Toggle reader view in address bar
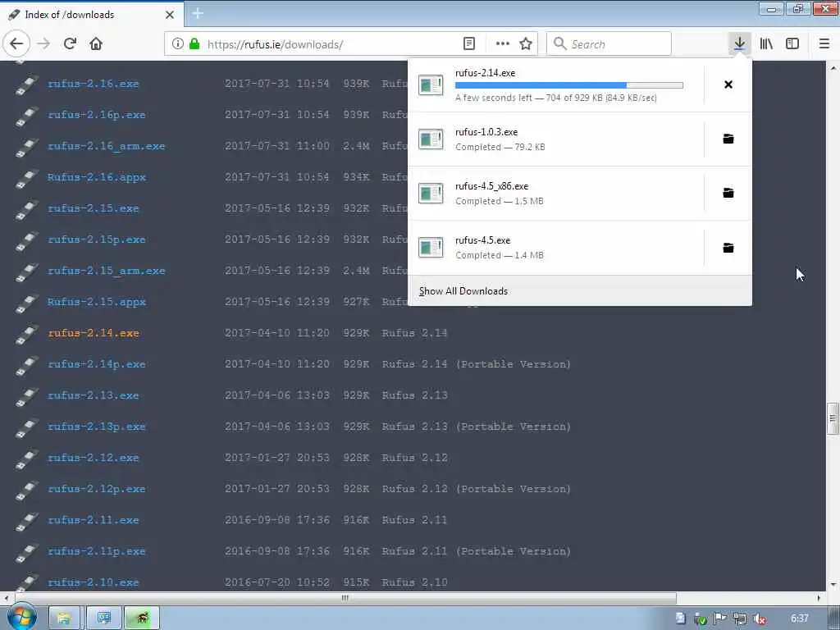 click(469, 44)
